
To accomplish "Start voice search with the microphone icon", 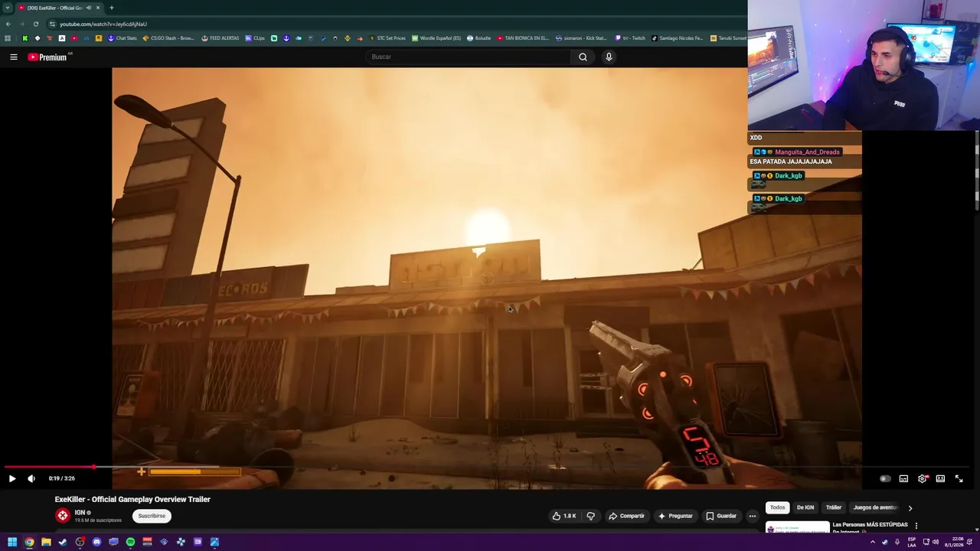I will point(609,57).
